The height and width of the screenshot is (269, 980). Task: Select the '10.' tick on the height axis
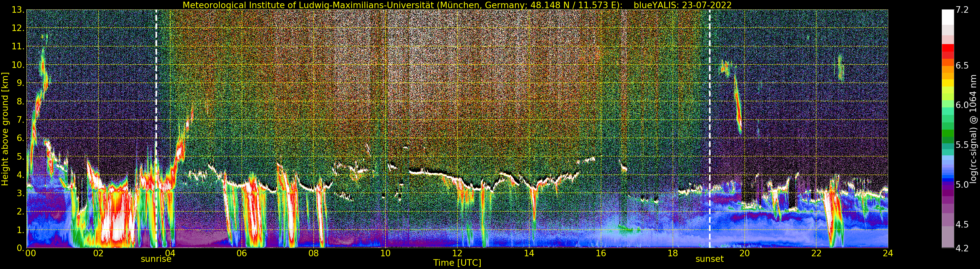coord(18,65)
